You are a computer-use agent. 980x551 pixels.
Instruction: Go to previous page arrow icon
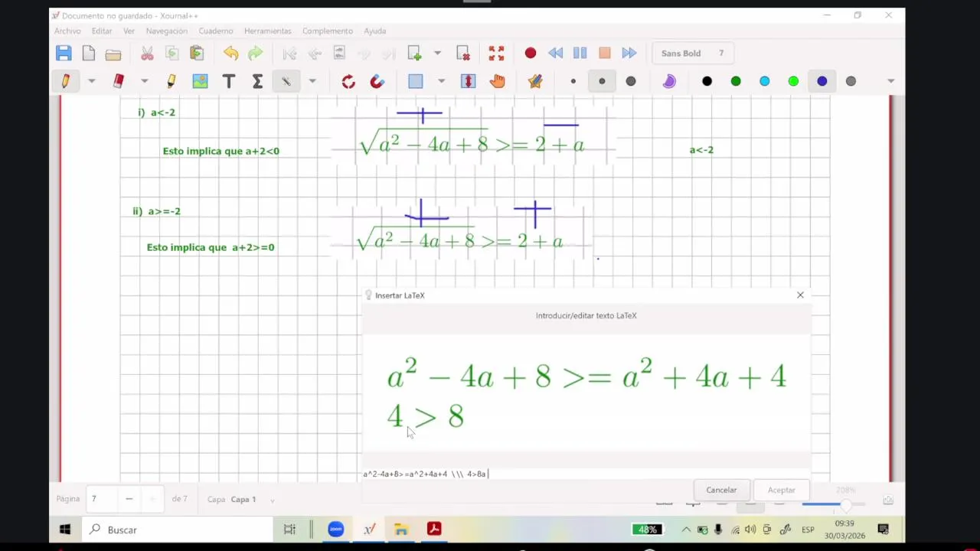pos(315,54)
